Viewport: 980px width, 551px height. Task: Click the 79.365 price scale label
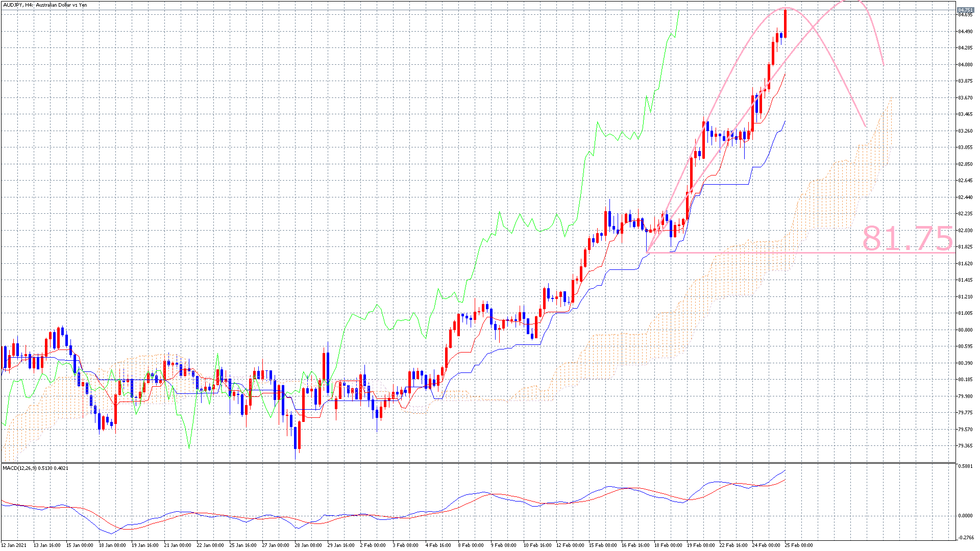click(965, 446)
